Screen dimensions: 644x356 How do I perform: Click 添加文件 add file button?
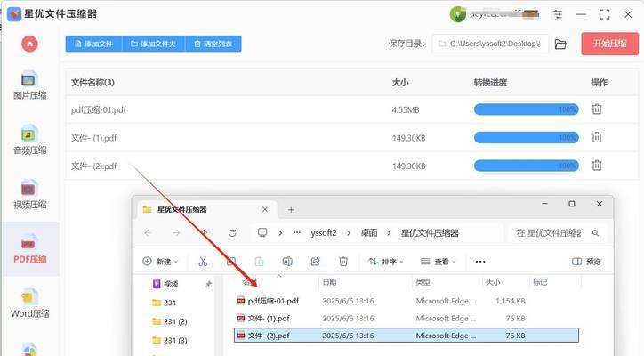coord(93,44)
